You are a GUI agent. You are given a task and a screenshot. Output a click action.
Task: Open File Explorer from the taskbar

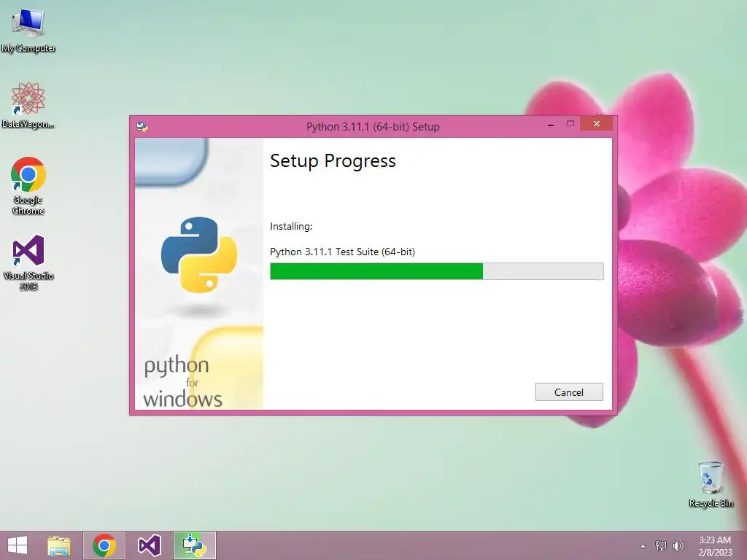click(58, 545)
